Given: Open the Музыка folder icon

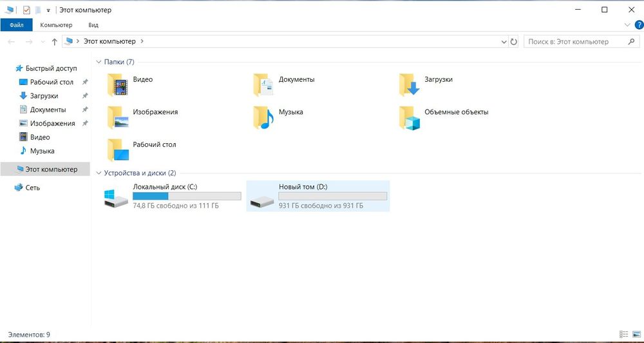Looking at the screenshot, I should pyautogui.click(x=263, y=117).
